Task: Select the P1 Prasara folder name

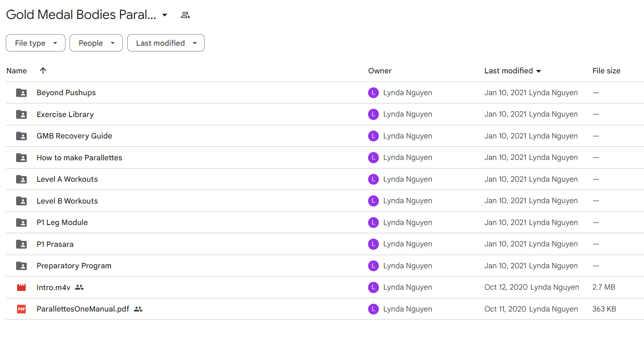Action: [55, 244]
